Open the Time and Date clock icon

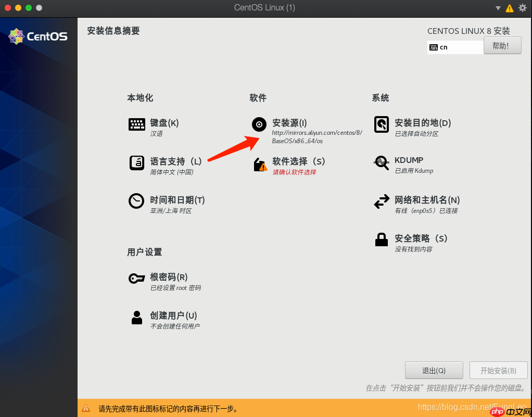(x=136, y=201)
